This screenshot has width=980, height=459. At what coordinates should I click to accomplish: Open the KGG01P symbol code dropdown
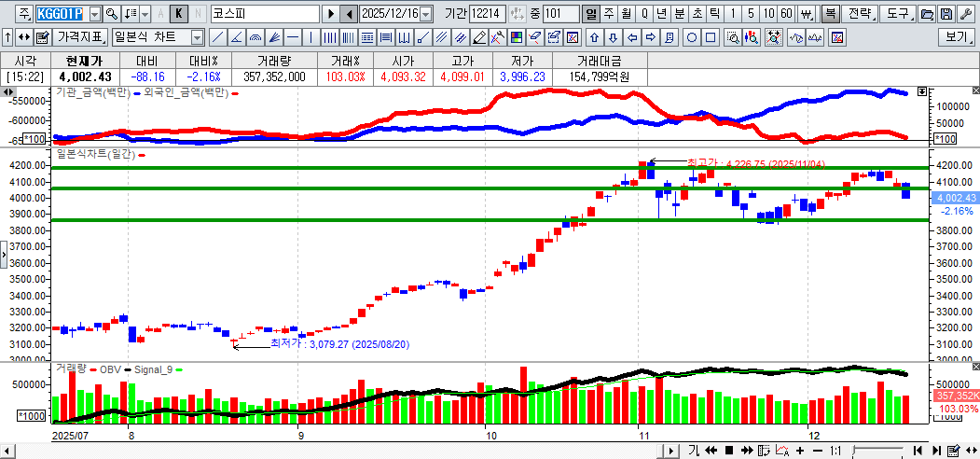(94, 14)
